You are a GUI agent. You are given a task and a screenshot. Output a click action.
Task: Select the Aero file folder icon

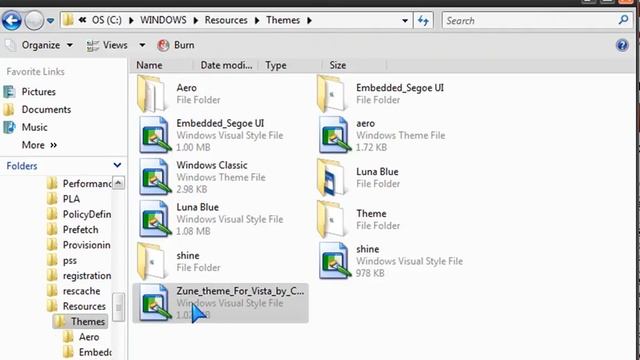(152, 93)
